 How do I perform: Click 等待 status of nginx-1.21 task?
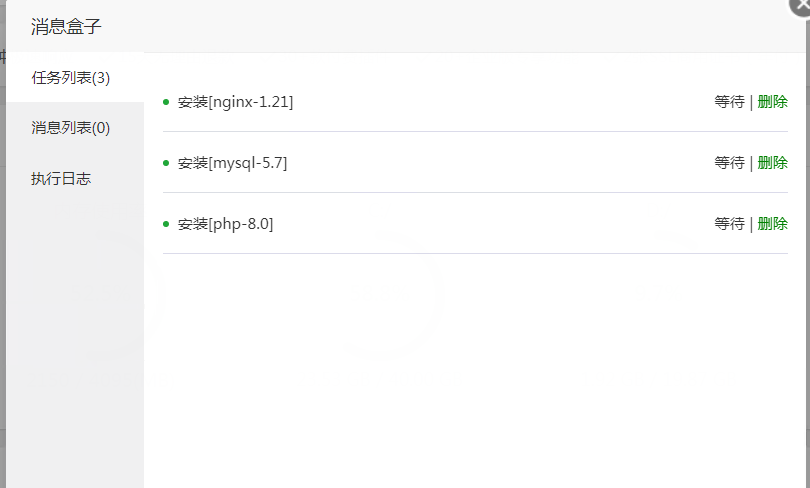pos(729,102)
